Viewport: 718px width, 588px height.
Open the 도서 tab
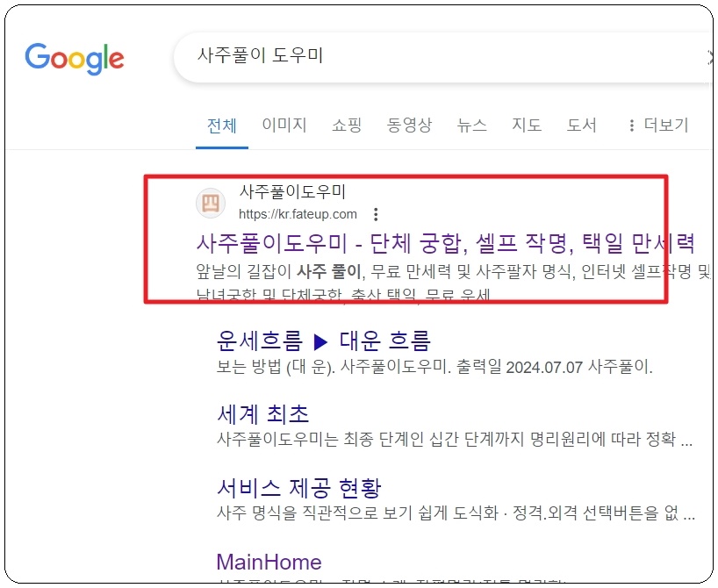582,125
